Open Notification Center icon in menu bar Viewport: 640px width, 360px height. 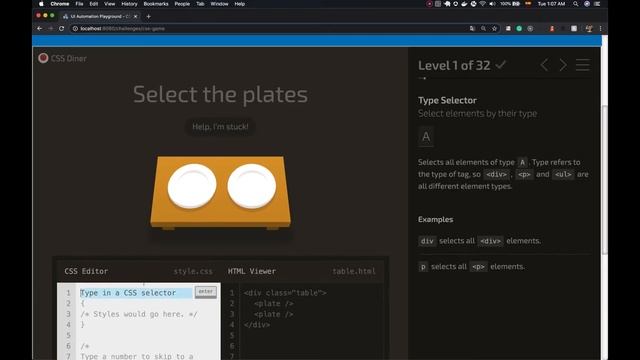[597, 4]
